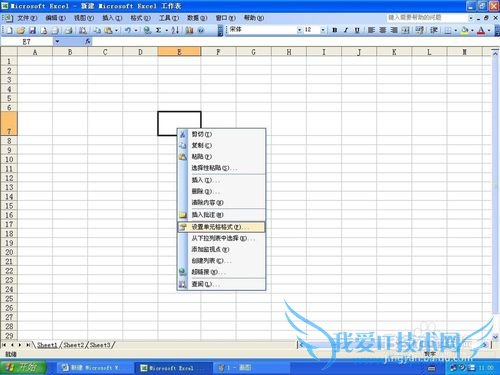This screenshot has width=500, height=375.
Task: Toggle Bold formatting
Action: (x=335, y=30)
